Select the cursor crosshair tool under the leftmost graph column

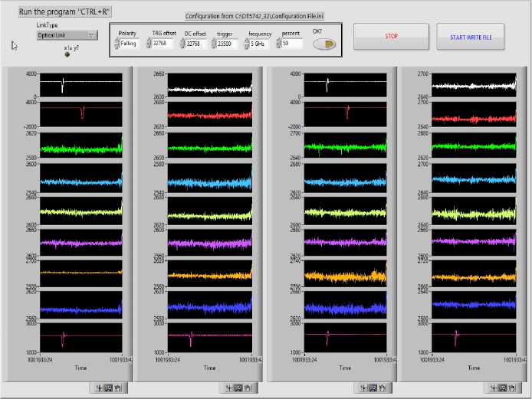pos(99,388)
